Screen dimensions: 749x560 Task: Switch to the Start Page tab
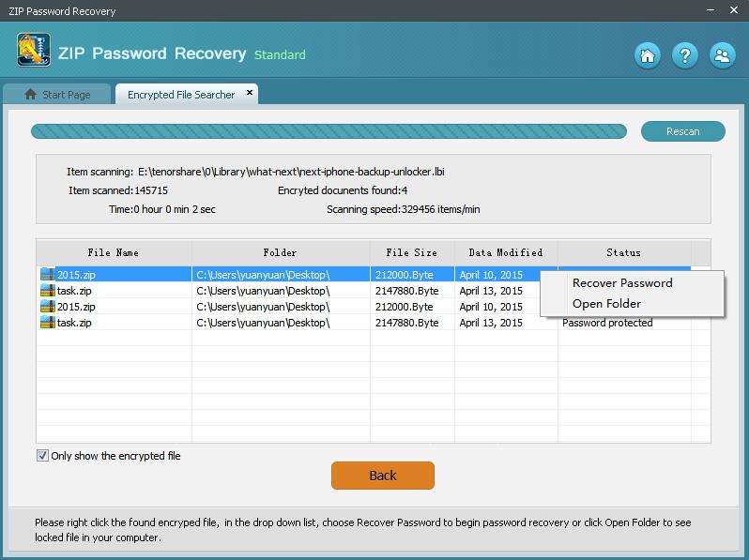(57, 94)
